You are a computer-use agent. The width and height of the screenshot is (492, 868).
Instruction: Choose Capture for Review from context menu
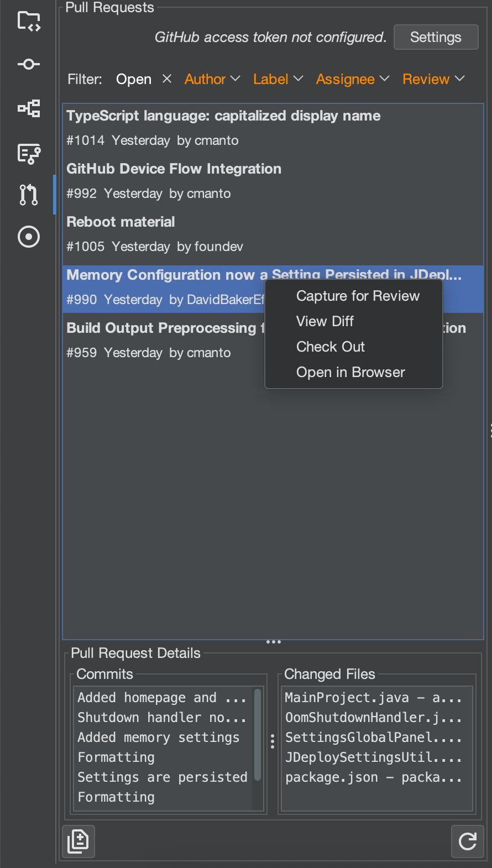358,296
